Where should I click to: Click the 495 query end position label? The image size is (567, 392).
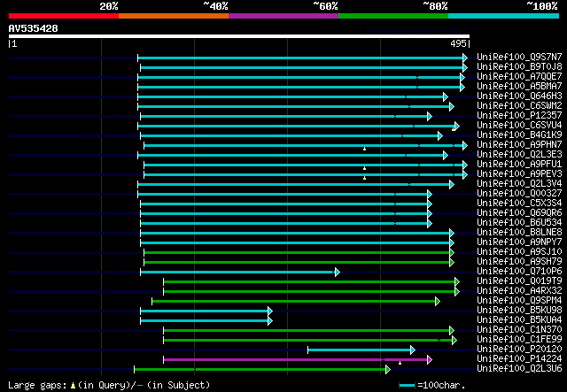(458, 43)
